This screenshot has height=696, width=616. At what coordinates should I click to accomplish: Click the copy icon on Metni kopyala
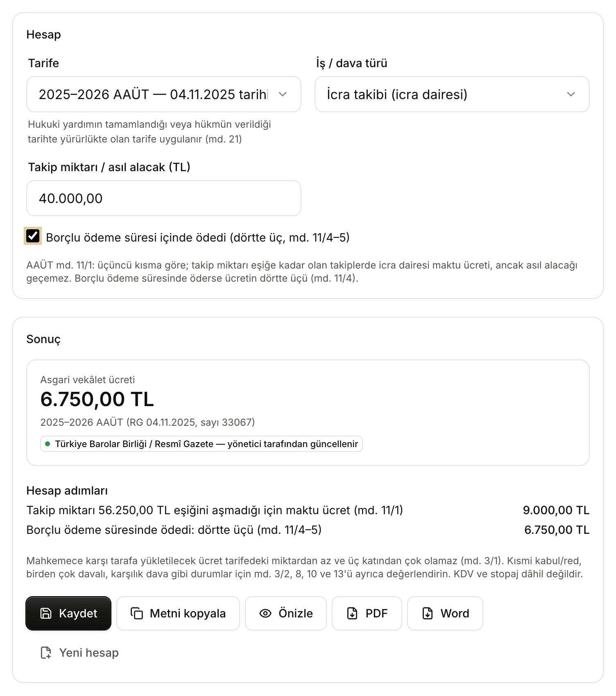(x=137, y=613)
